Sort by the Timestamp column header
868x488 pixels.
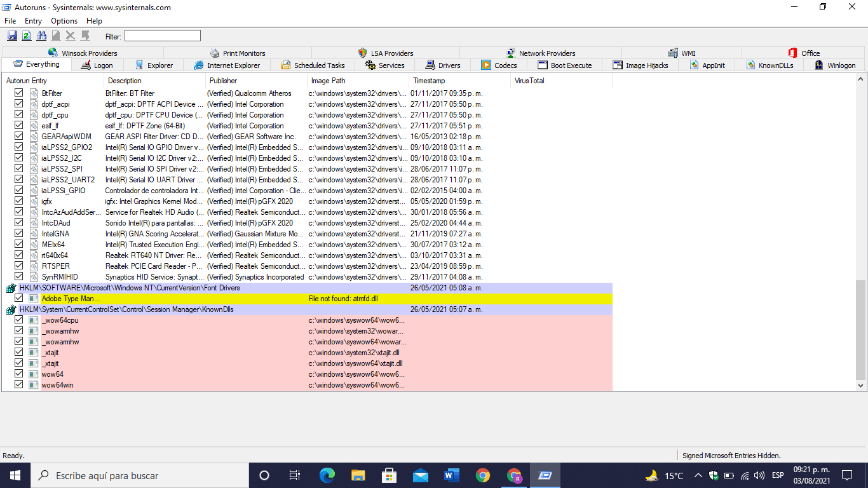(x=460, y=81)
